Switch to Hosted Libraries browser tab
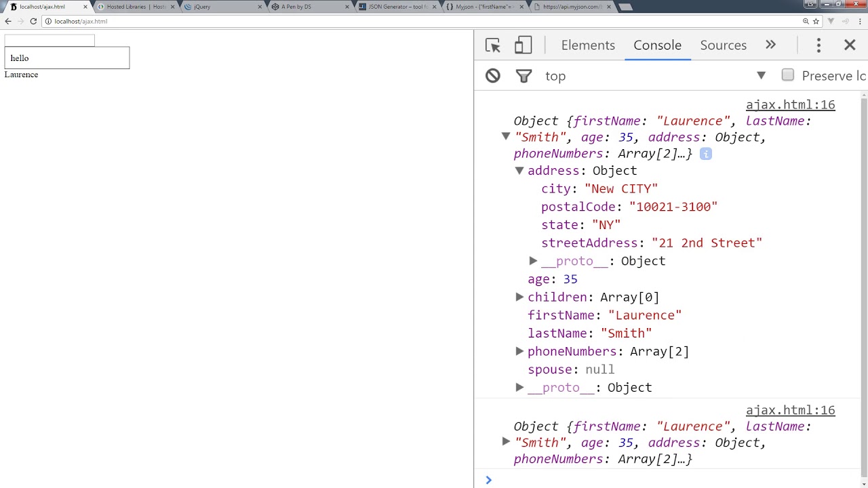This screenshot has width=868, height=488. [x=136, y=7]
